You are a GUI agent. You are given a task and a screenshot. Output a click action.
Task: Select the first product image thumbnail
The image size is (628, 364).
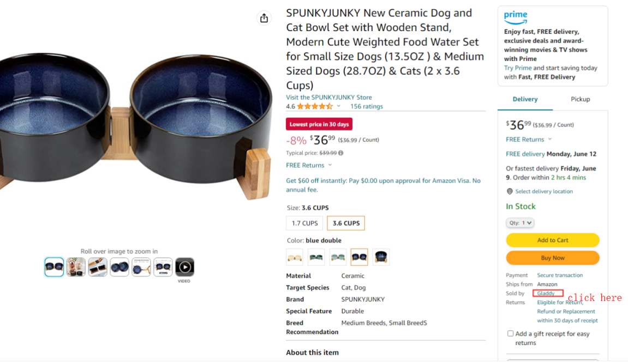(x=54, y=267)
